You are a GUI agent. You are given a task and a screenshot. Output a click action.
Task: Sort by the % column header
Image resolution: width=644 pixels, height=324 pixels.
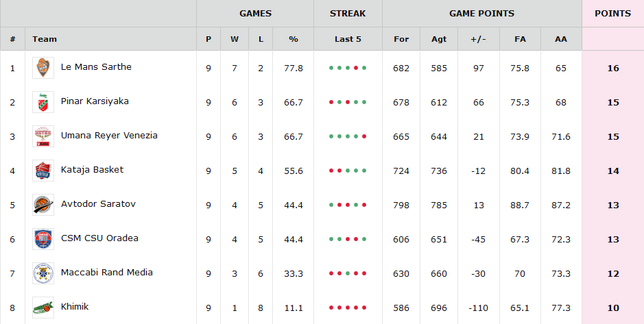click(x=294, y=39)
